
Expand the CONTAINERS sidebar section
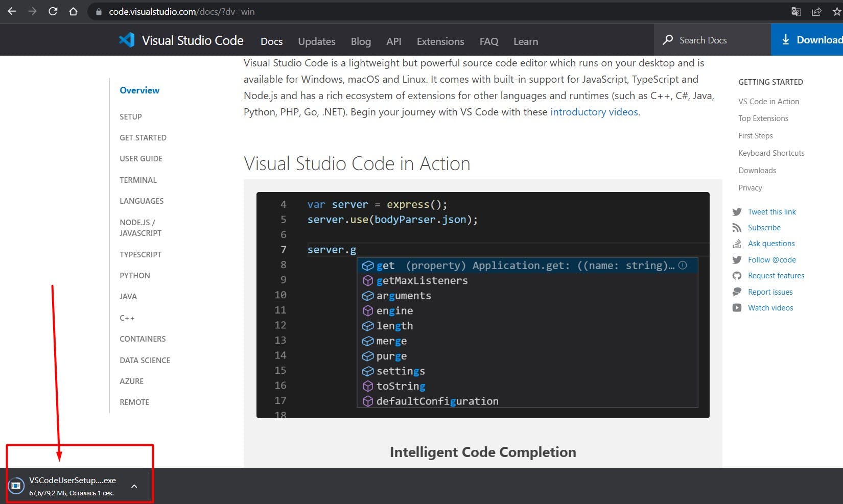tap(143, 339)
